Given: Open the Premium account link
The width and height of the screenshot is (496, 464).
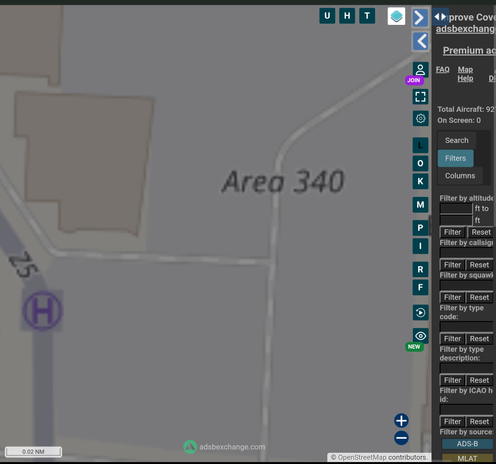Looking at the screenshot, I should (x=469, y=50).
